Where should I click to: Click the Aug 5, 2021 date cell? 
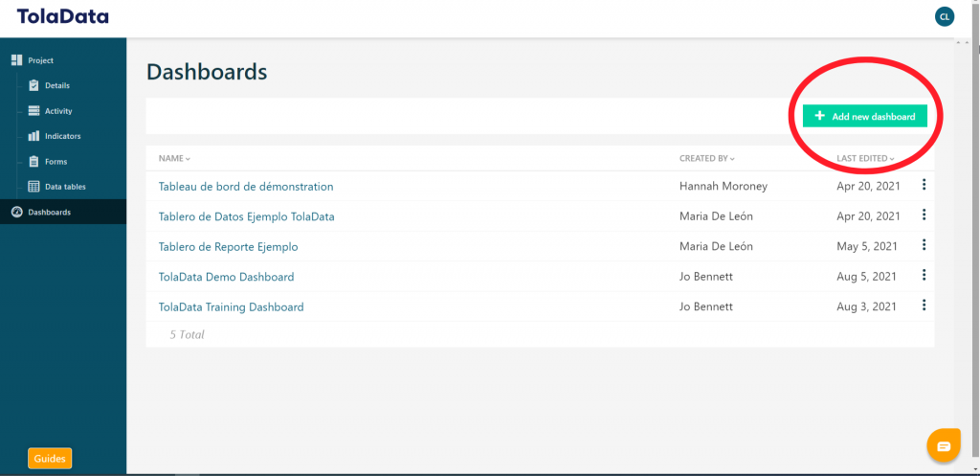point(867,277)
